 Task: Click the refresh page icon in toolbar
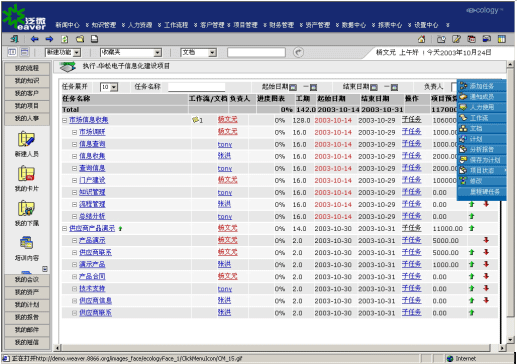65,39
